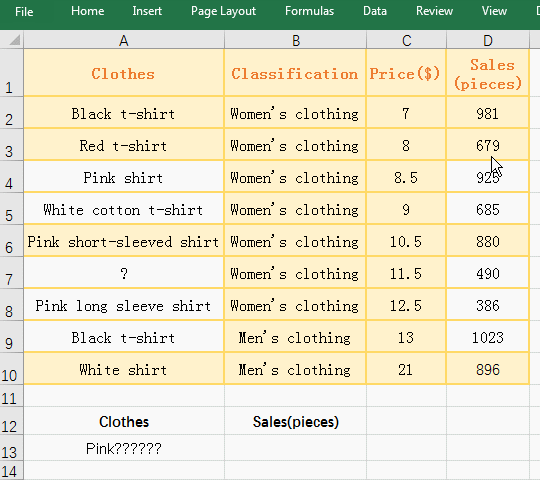The image size is (540, 480).
Task: Click the orange 'Sales (pieces)' header cell
Action: (488, 73)
